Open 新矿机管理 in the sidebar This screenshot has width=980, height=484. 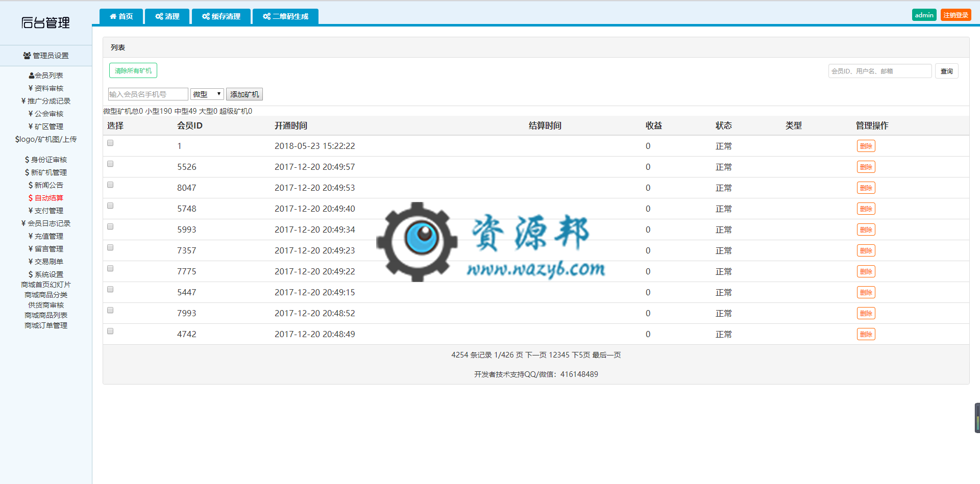[x=46, y=172]
